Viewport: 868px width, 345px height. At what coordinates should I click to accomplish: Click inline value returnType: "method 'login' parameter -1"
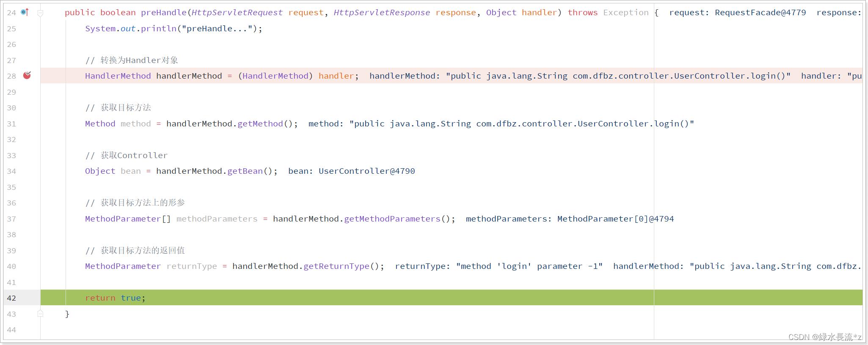(x=499, y=266)
